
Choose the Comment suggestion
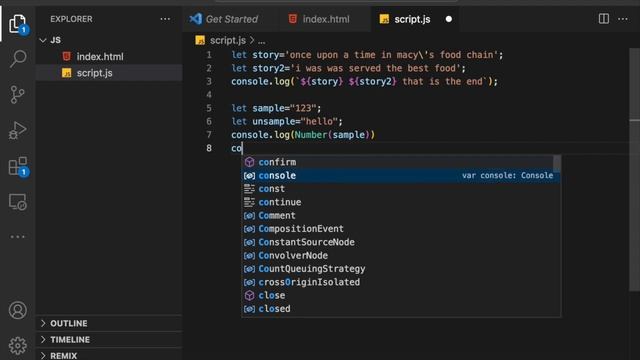tap(401, 216)
